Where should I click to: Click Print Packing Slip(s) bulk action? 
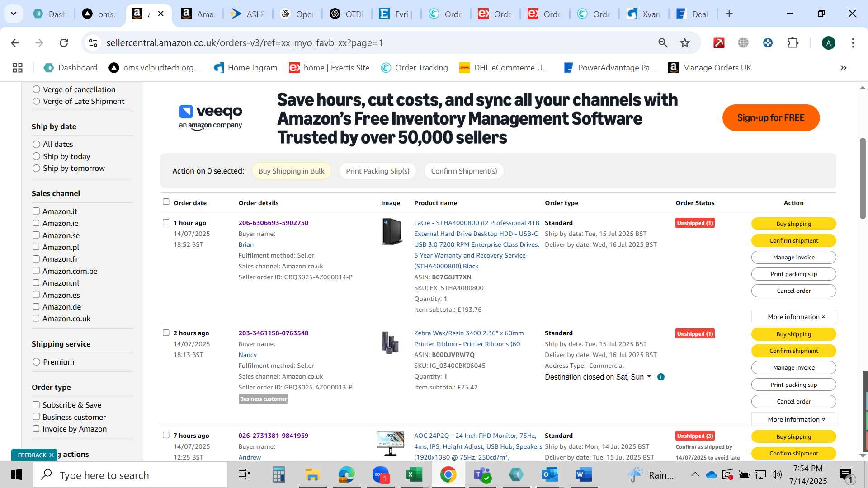[377, 171]
